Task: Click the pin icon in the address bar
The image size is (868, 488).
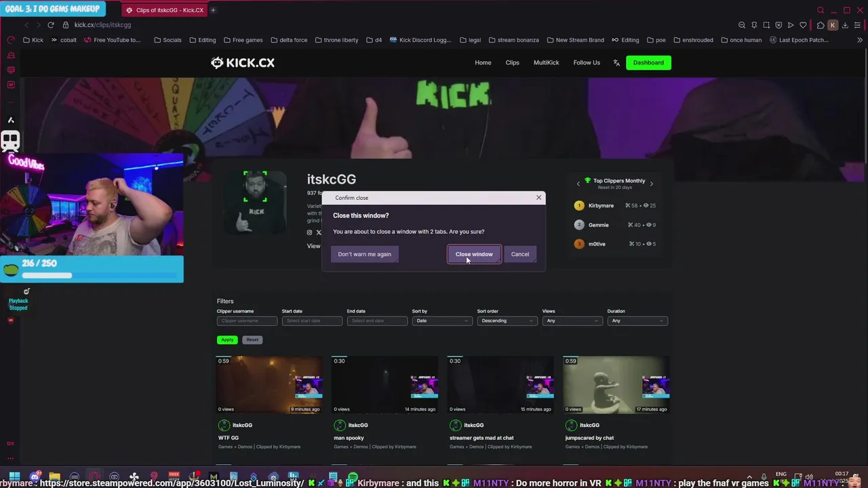Action: (754, 25)
